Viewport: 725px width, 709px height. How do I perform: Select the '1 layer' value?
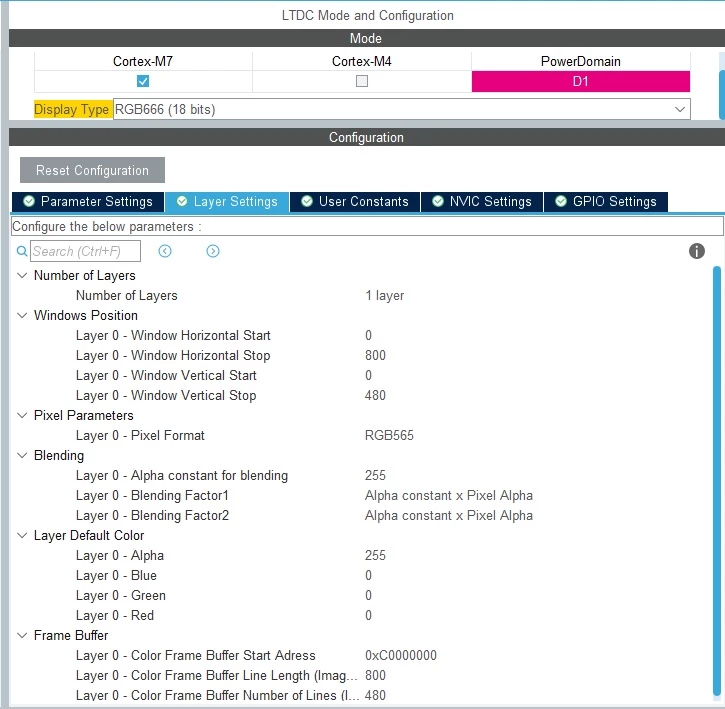(x=385, y=296)
